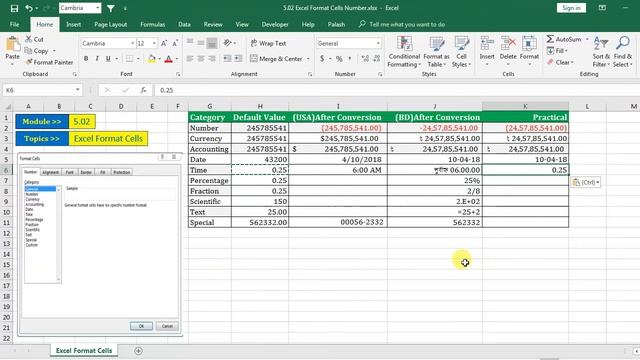The width and height of the screenshot is (640, 360).
Task: Decrease font size with the small A icon
Action: (x=175, y=43)
